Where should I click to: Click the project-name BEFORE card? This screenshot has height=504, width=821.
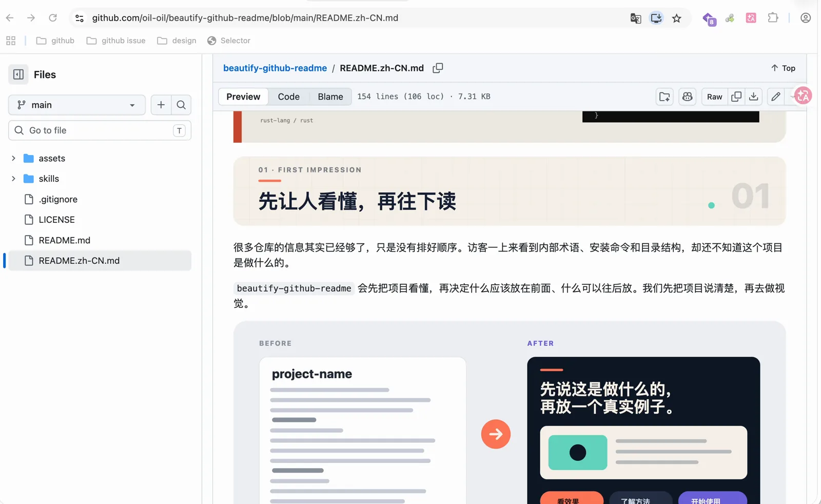pos(363,430)
